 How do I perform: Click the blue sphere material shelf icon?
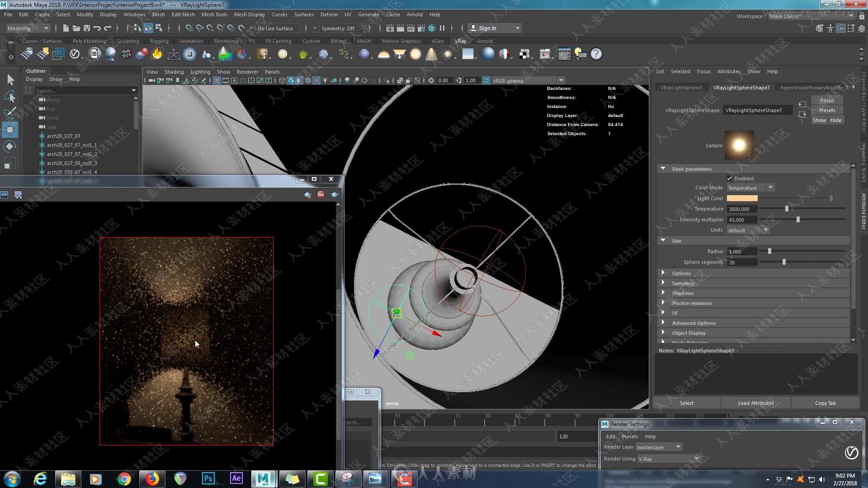488,54
